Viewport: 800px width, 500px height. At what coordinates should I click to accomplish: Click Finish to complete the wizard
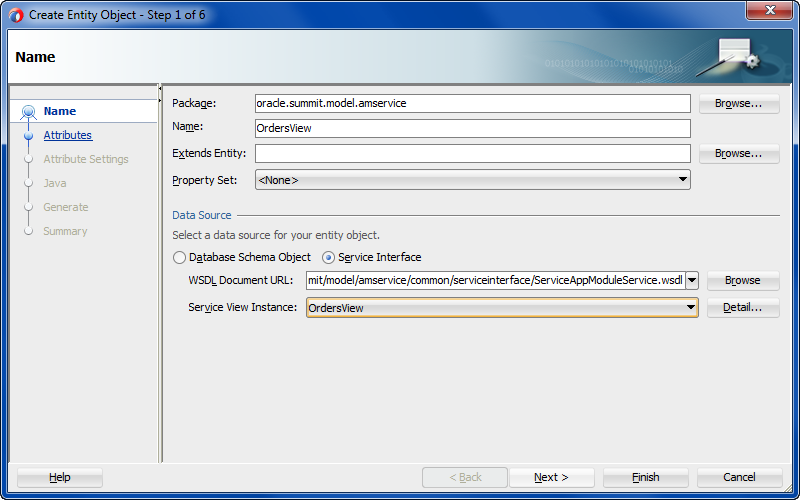tap(645, 477)
